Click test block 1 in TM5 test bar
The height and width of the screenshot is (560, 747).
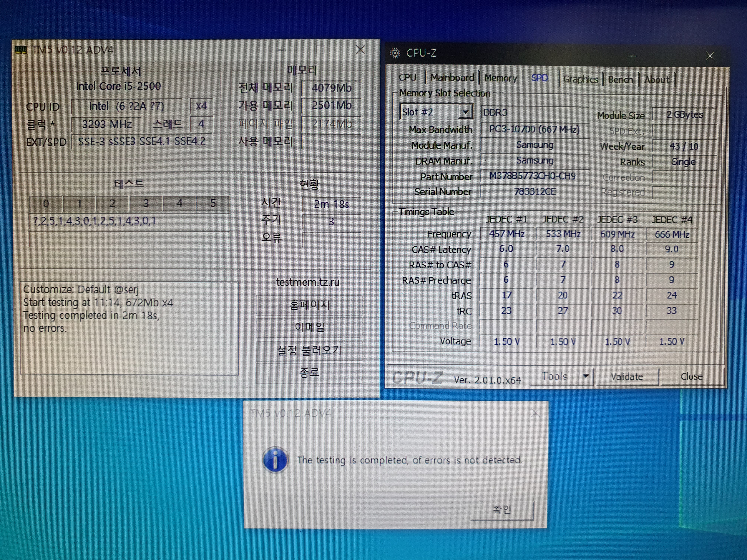pyautogui.click(x=79, y=204)
